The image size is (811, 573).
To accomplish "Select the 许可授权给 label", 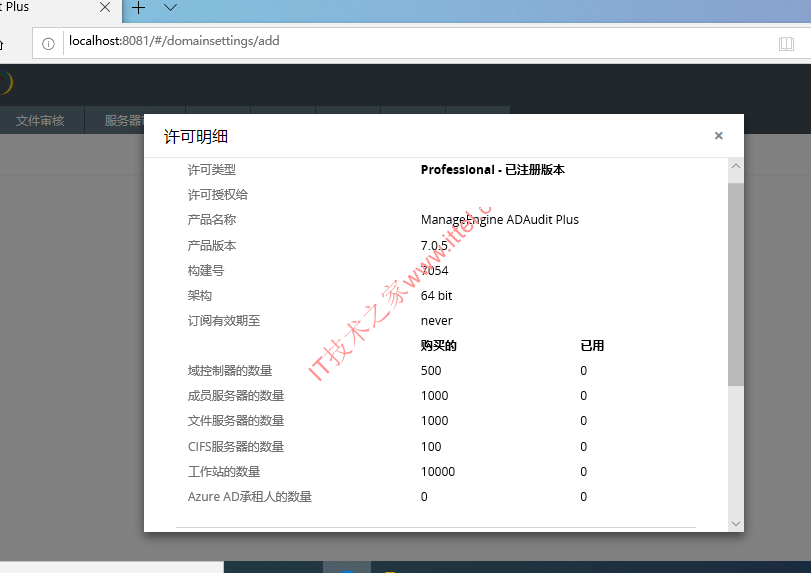I will tap(218, 195).
